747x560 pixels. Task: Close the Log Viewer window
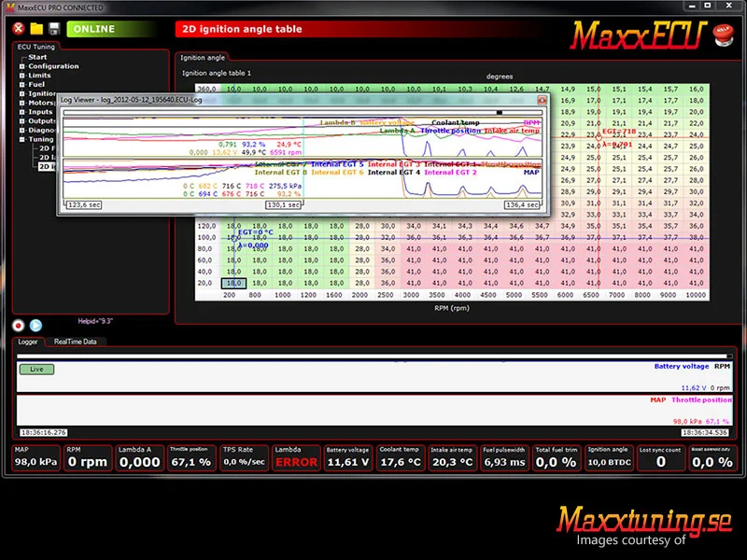(x=542, y=100)
